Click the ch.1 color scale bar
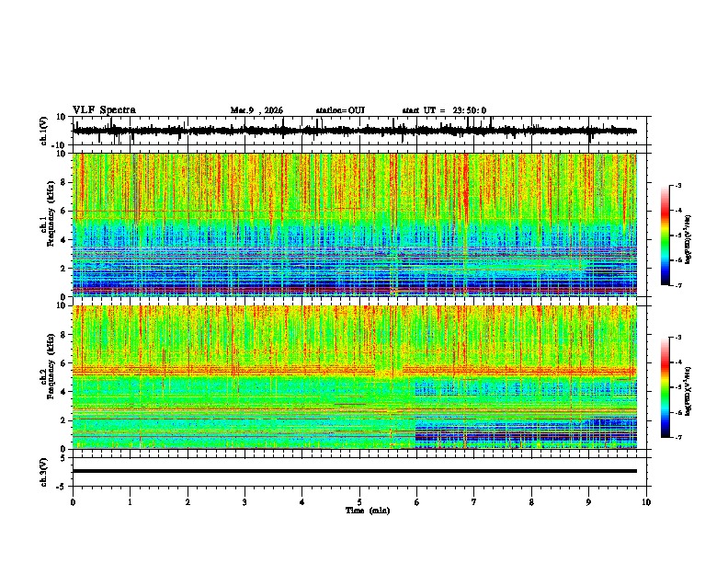This screenshot has height=563, width=728. click(665, 236)
